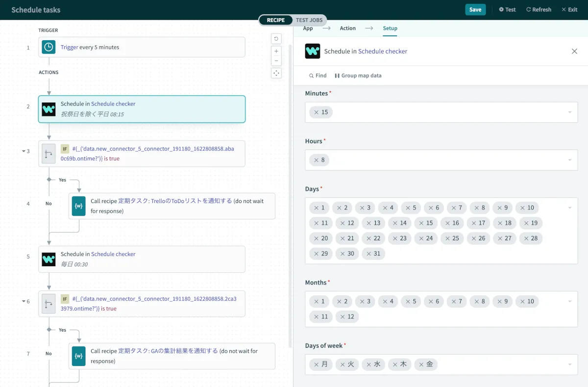Switch to the TEST JOBS tab
Viewport: 588px width, 387px height.
(x=309, y=20)
